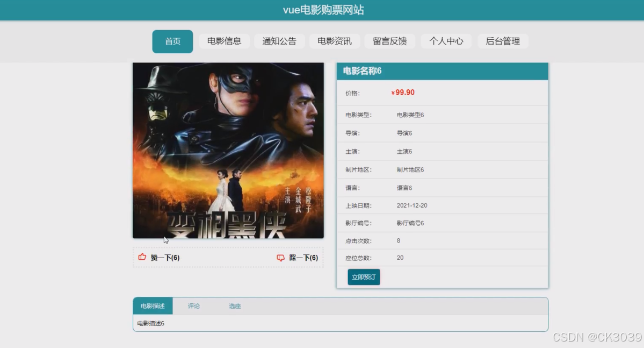Click the thumbs-down dislike icon

point(280,258)
